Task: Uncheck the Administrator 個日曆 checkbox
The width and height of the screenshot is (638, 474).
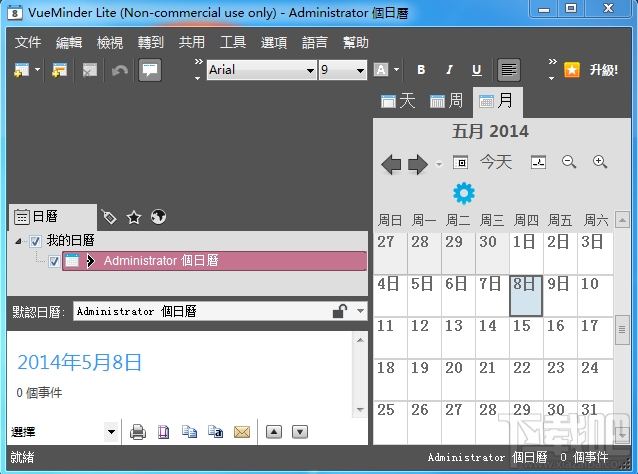Action: (x=54, y=261)
